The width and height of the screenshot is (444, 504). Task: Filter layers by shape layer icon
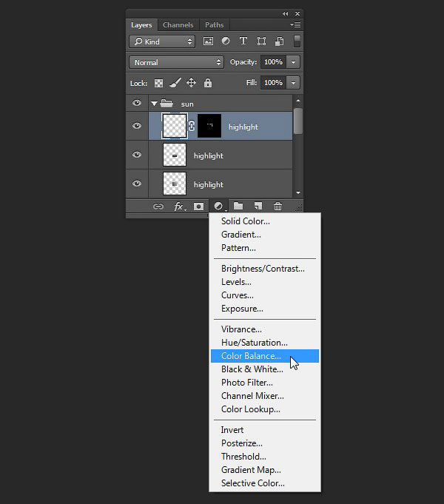[x=261, y=41]
